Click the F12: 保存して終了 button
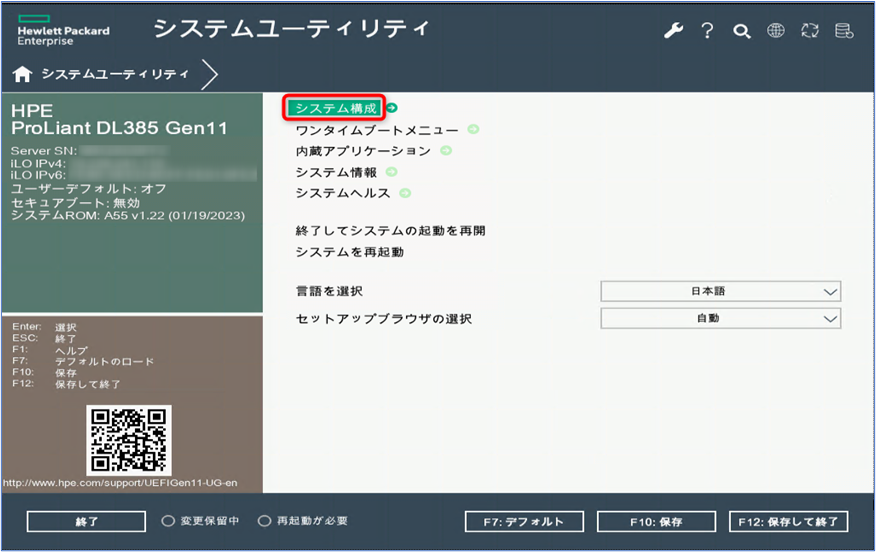The image size is (876, 552). [x=788, y=522]
